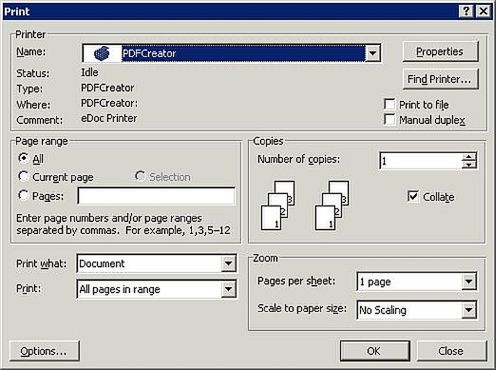Click the Print dialog title bar text
The image size is (496, 370).
pyautogui.click(x=17, y=12)
